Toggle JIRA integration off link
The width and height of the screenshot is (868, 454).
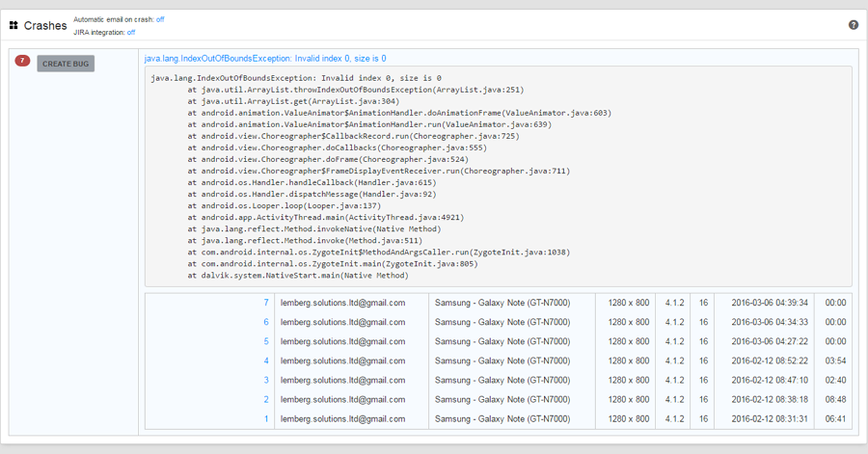click(131, 33)
